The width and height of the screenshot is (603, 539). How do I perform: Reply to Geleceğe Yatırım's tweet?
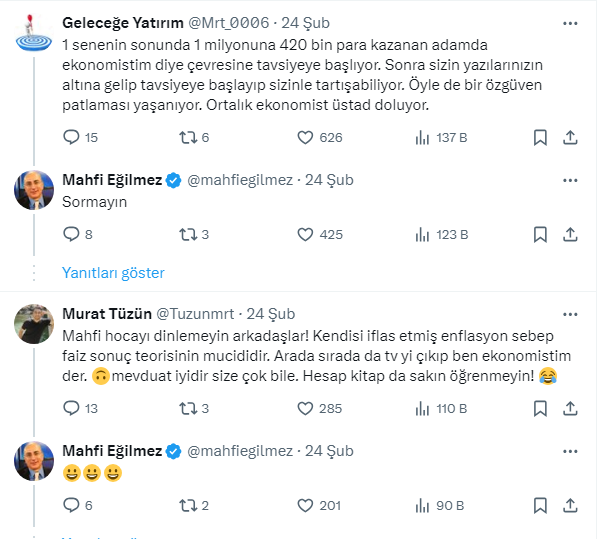72,137
